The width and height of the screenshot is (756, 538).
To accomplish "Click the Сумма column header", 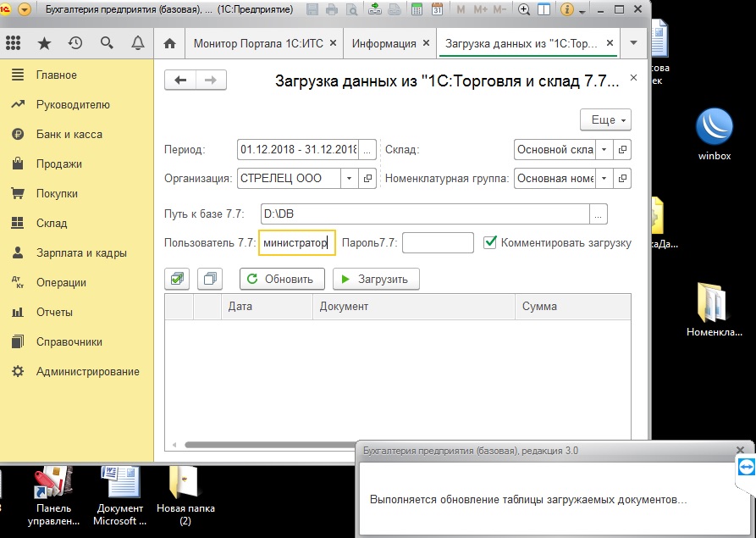I will point(573,307).
